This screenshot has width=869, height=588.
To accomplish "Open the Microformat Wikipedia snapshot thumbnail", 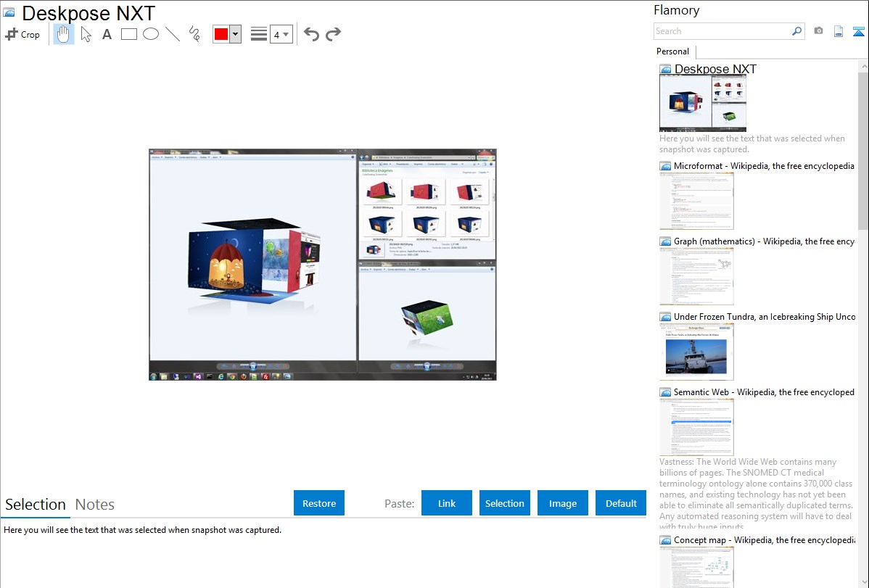I will 696,201.
